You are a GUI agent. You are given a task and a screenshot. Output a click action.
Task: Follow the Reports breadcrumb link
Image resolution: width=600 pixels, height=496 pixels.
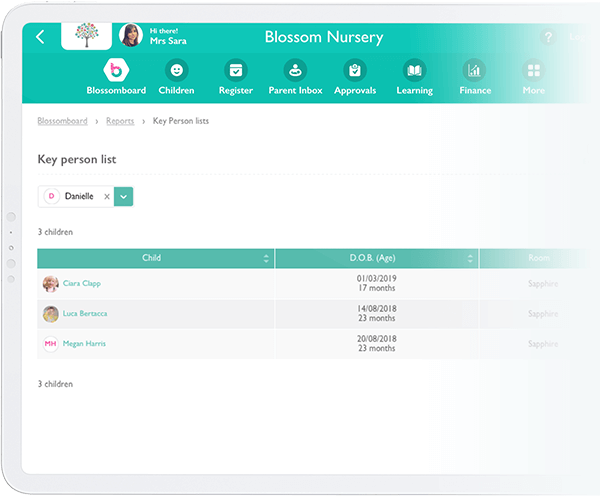120,121
